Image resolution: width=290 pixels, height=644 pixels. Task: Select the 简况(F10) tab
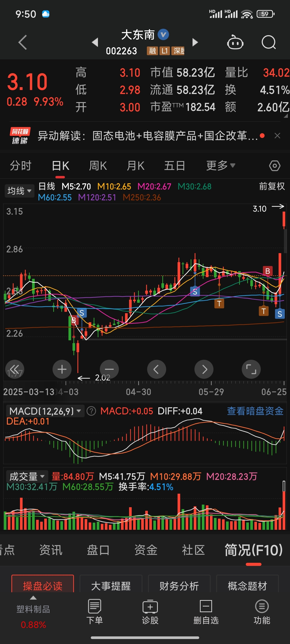click(253, 550)
